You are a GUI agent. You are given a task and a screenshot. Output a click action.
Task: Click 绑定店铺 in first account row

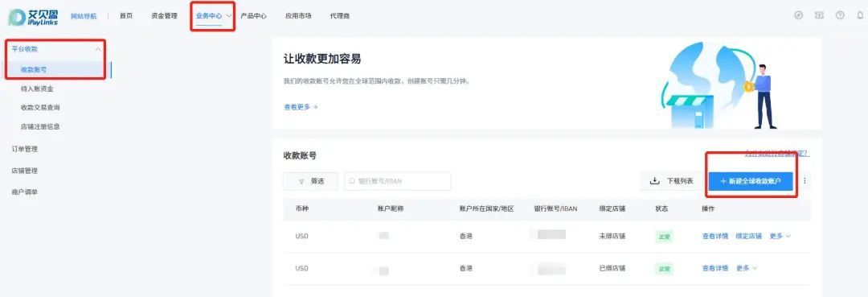click(748, 236)
